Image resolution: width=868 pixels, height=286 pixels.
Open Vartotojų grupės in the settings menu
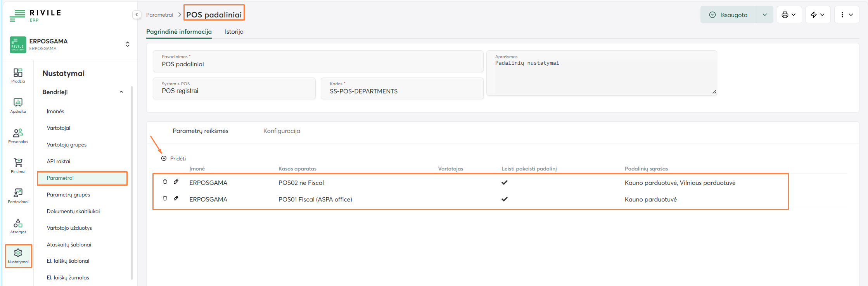pos(67,145)
